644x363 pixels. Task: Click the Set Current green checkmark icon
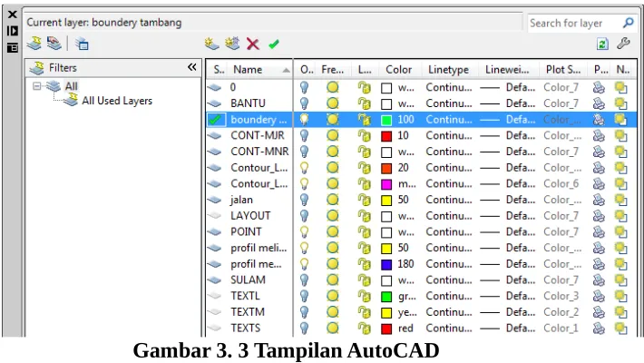[274, 44]
